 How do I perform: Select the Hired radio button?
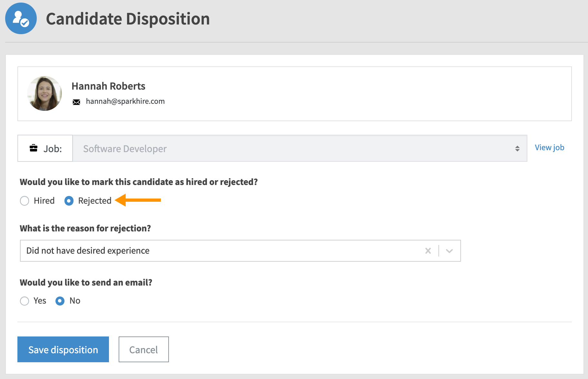click(24, 201)
